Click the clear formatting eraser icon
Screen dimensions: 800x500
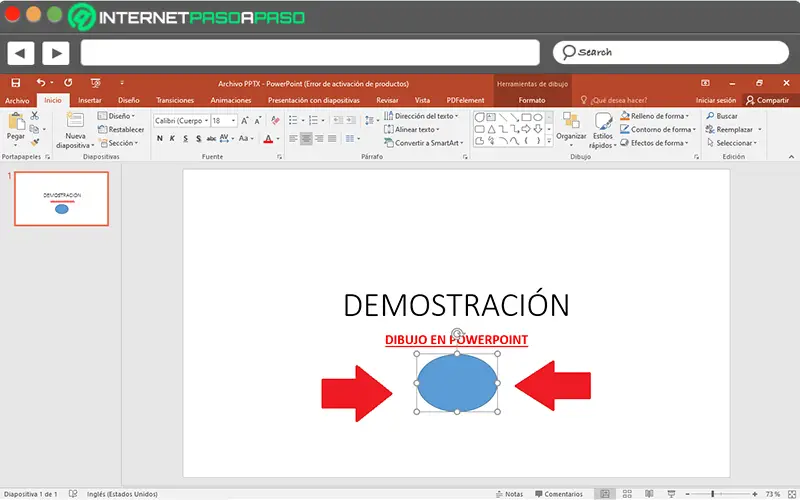tap(274, 121)
